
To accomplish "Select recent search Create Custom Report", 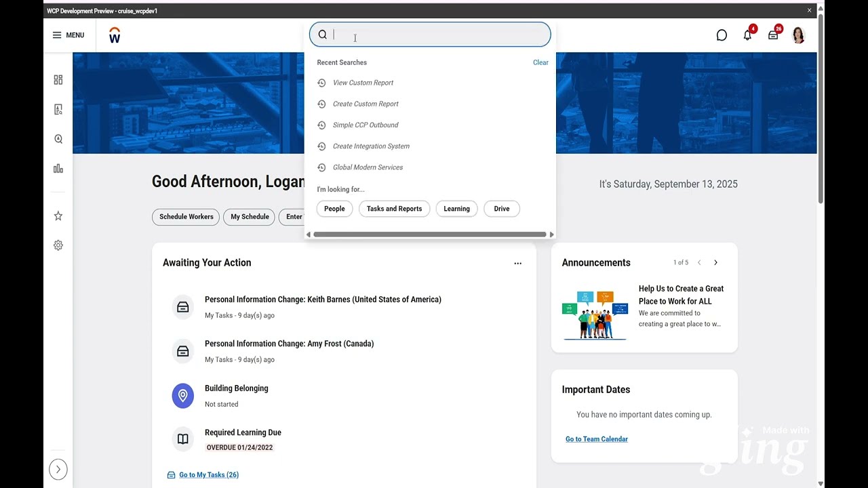I will (366, 104).
